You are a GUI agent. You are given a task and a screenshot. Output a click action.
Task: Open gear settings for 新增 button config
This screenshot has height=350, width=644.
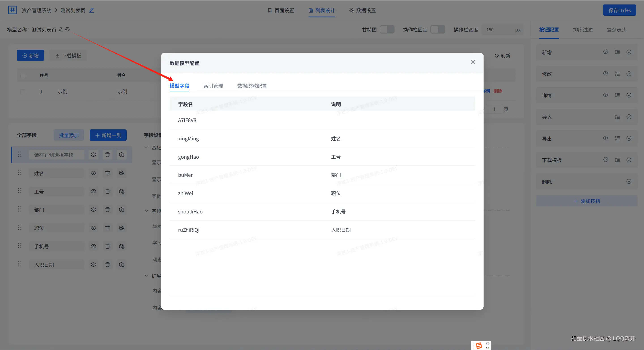coord(606,52)
